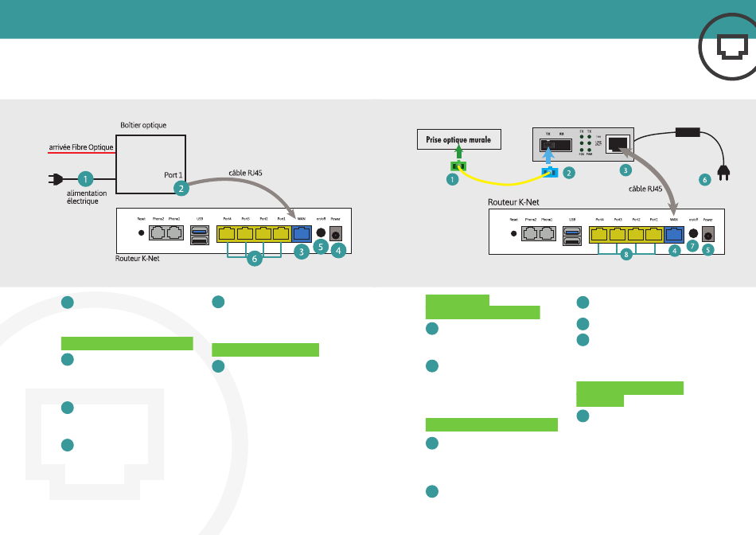The width and height of the screenshot is (756, 535).
Task: Click the Phone2 jack on the left router
Action: click(x=158, y=233)
